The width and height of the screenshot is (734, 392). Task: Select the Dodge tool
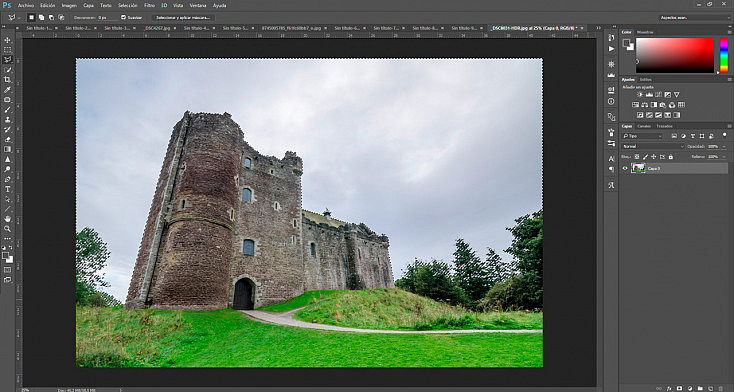[7, 169]
